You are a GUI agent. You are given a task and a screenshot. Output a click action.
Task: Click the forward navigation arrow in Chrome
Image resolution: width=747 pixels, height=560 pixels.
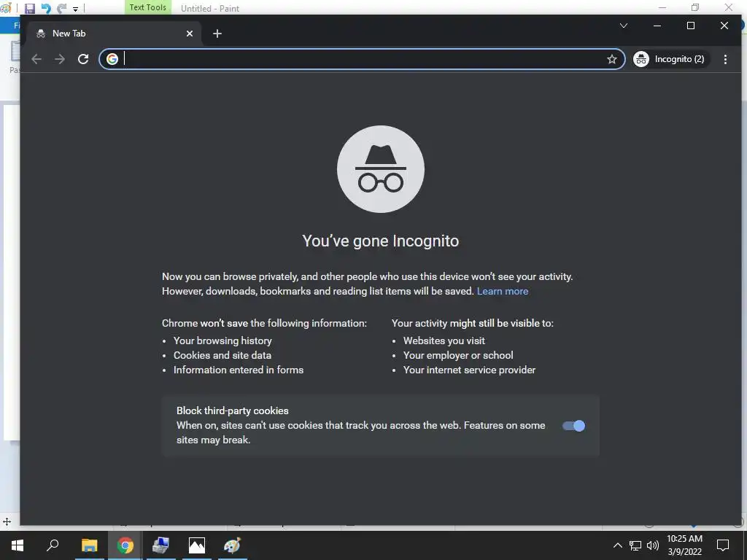60,59
